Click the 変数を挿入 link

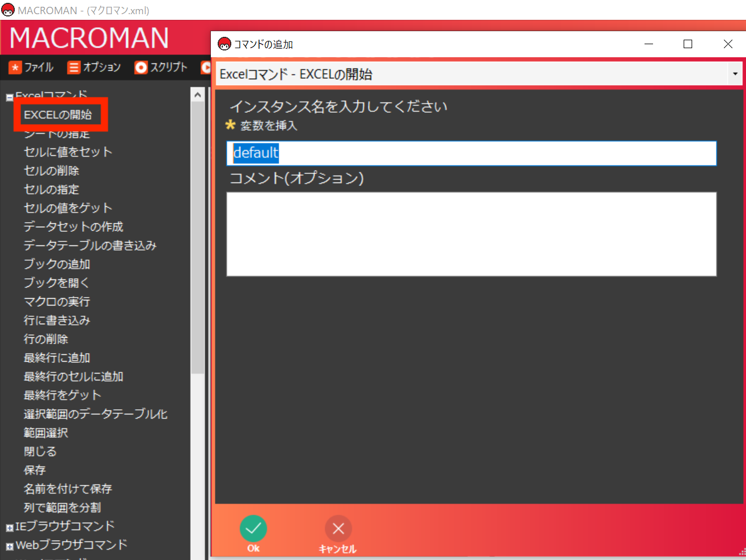tap(269, 125)
